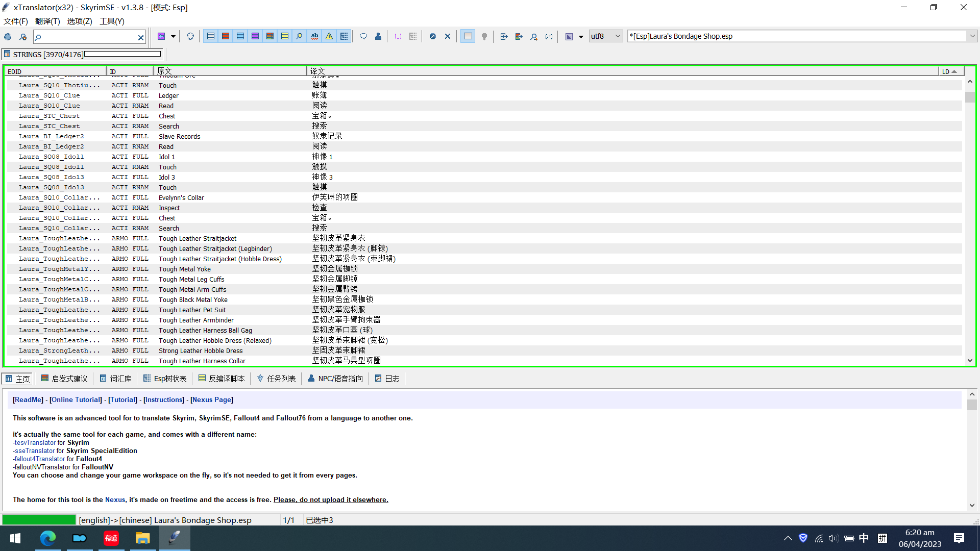
Task: Click the colored export arrow icon
Action: (519, 36)
